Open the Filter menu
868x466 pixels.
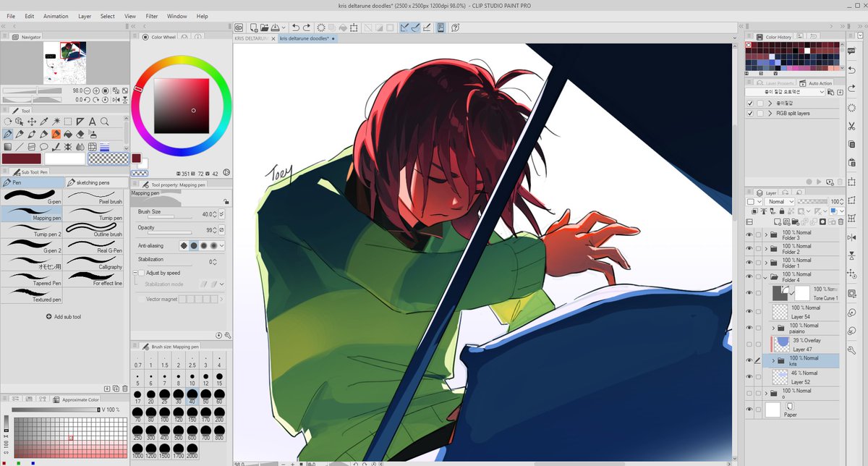152,15
